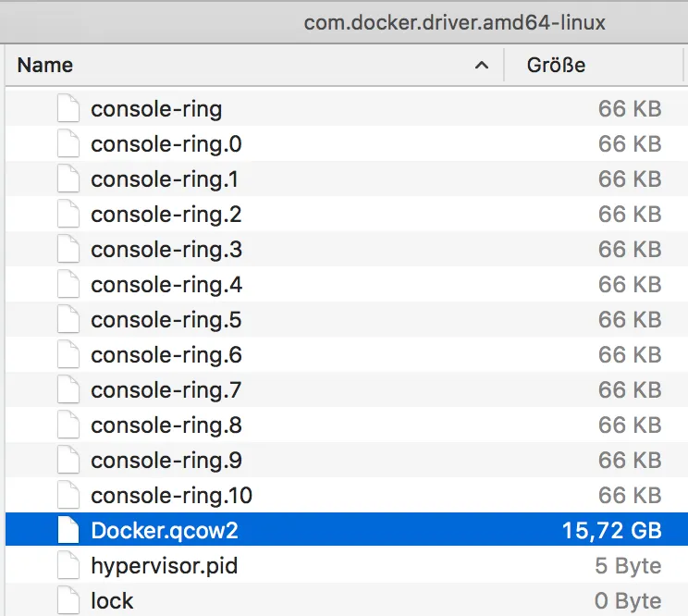Screen dimensions: 688x616
Task: Click the window title com.docker.driver.amd64-linux
Action: pyautogui.click(x=454, y=22)
